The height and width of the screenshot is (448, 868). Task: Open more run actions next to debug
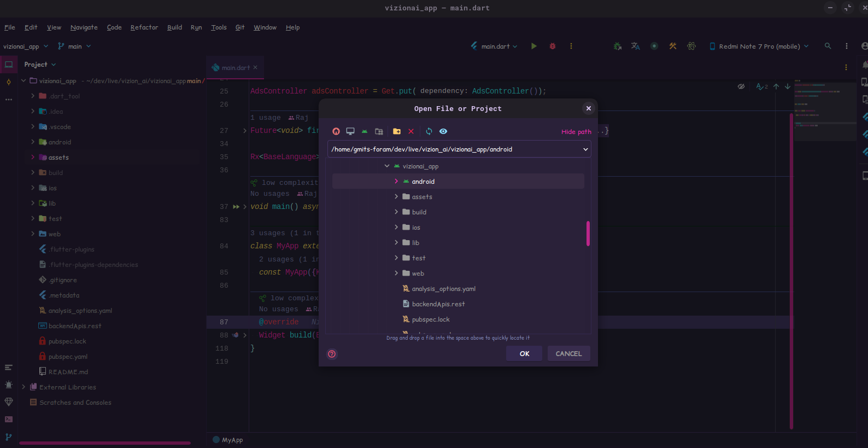571,46
